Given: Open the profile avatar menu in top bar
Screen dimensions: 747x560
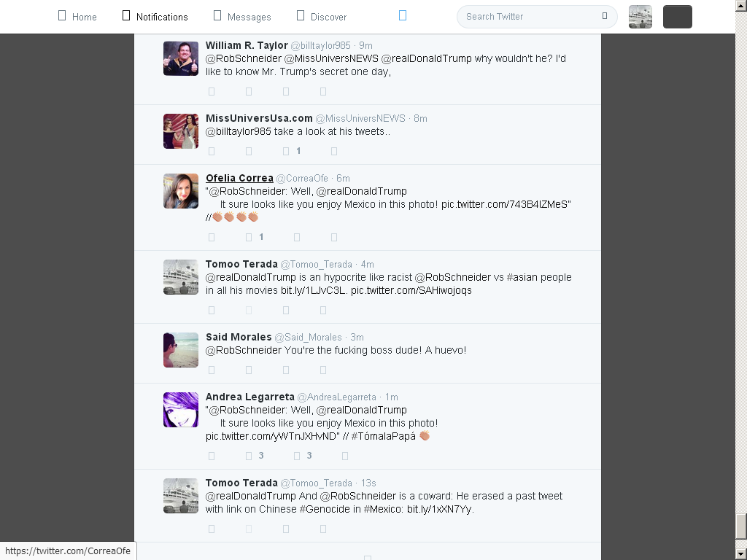Looking at the screenshot, I should (x=640, y=17).
